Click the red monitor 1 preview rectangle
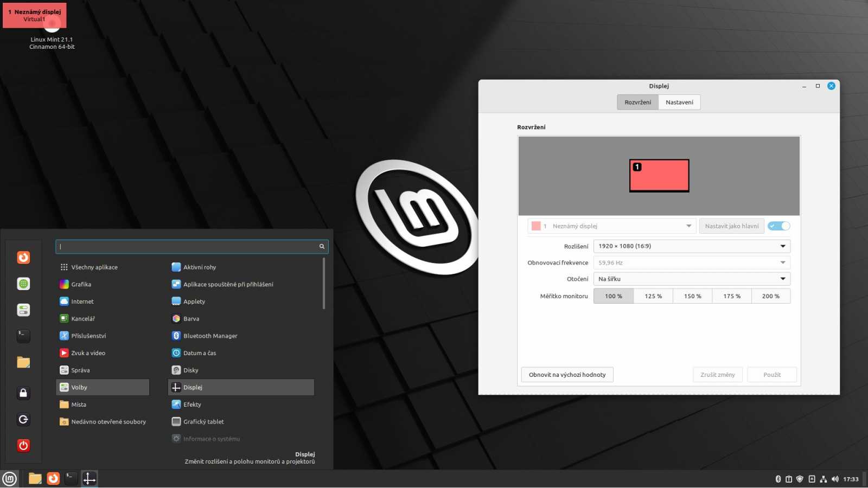Viewport: 868px width, 488px height. (659, 176)
